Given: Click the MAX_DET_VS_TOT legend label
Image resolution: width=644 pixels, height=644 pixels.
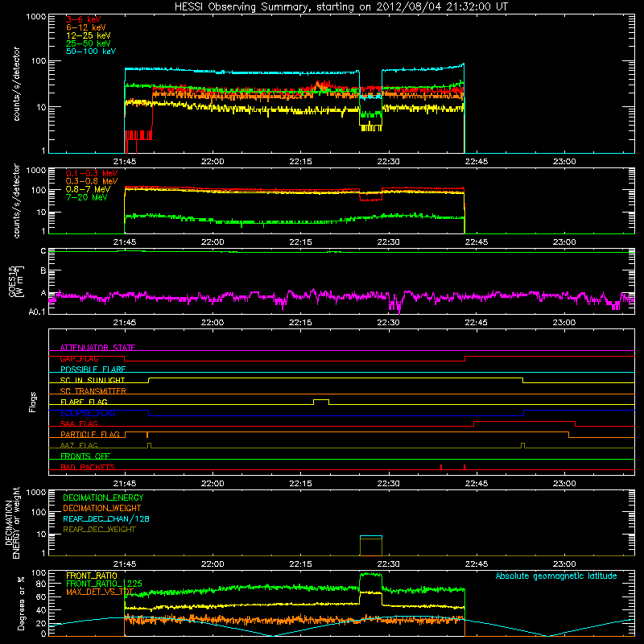Looking at the screenshot, I should [x=100, y=592].
